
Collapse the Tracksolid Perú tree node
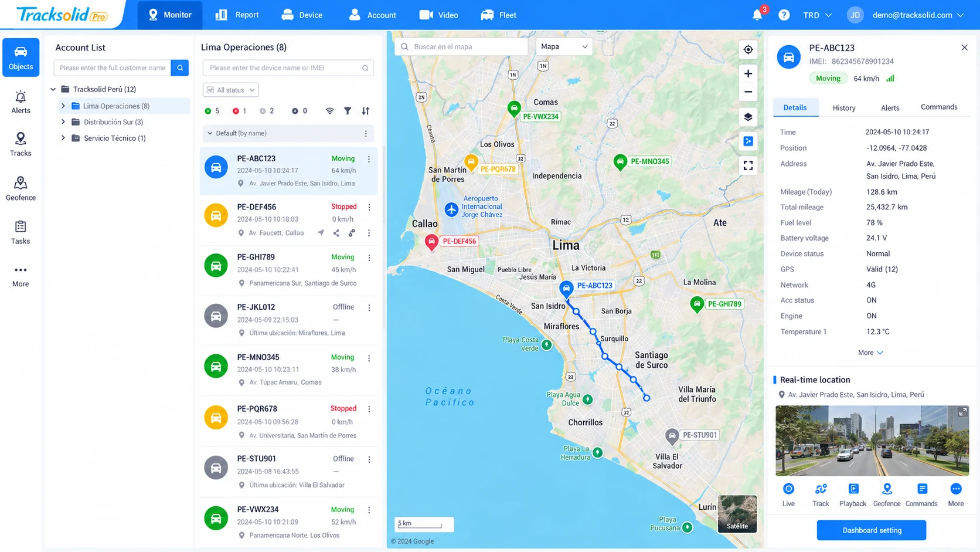[53, 90]
